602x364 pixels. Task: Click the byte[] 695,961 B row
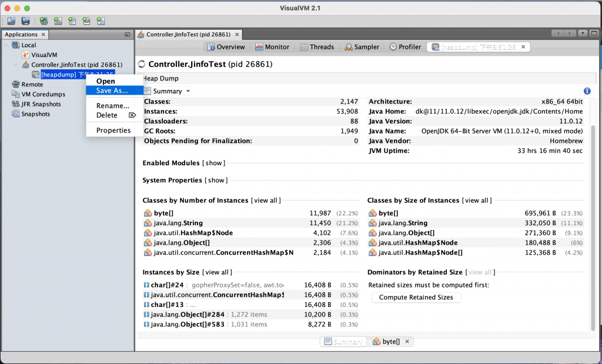(x=476, y=213)
